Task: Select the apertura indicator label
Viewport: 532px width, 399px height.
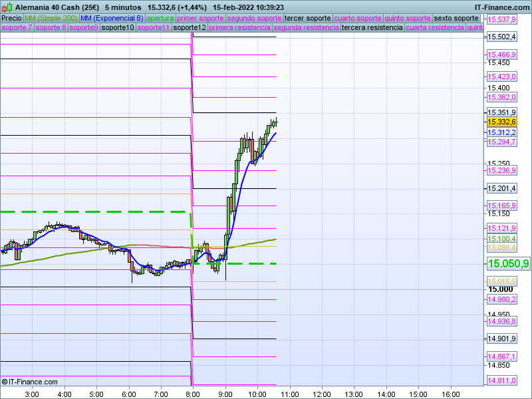Action: click(x=160, y=19)
